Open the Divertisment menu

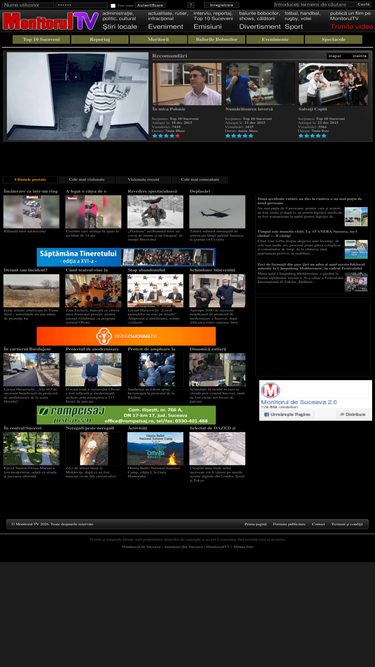click(x=260, y=26)
